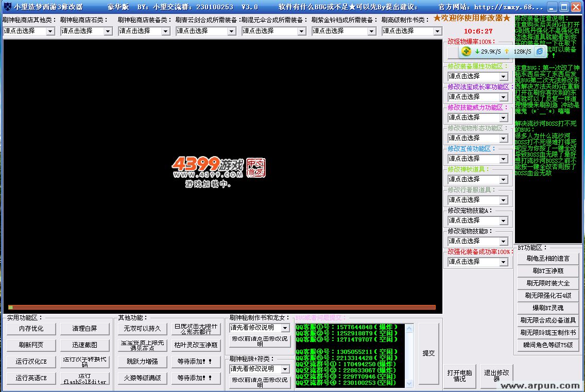This screenshot has height=392, width=585.
Task: Click the shield app icon in title bar
Action: (x=7, y=7)
